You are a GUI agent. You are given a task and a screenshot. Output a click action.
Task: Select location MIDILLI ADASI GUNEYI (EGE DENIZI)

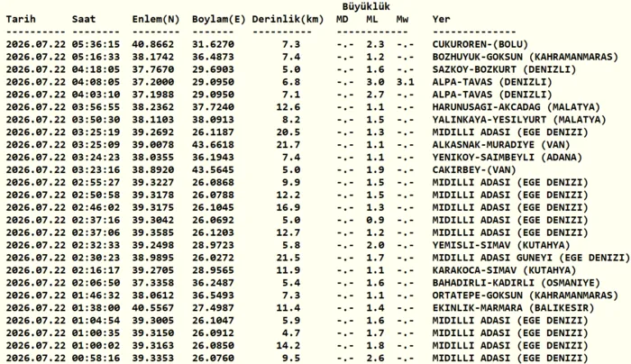531,258
